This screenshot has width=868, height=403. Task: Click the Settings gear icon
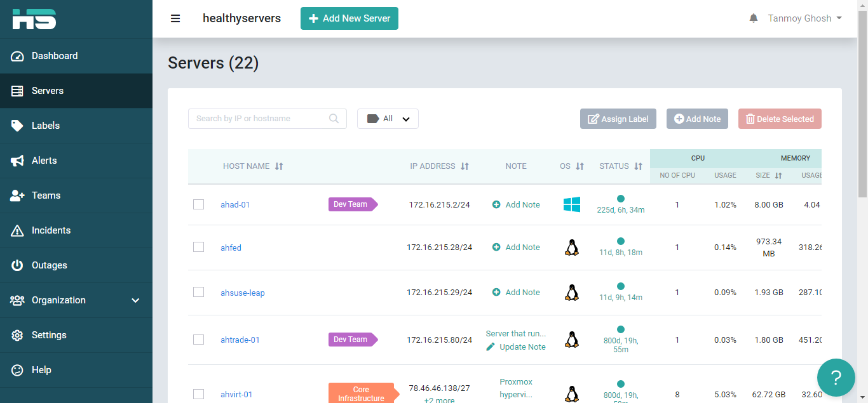point(17,335)
